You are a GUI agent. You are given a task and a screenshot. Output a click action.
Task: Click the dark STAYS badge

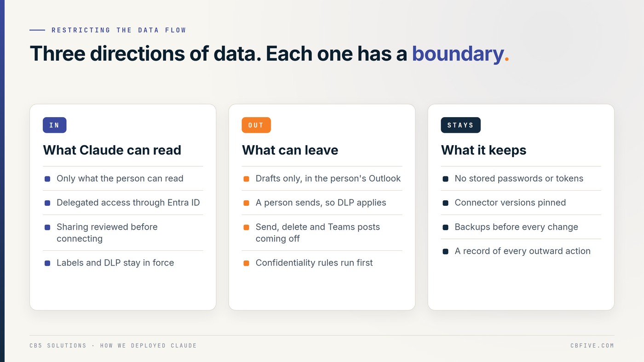click(x=460, y=125)
